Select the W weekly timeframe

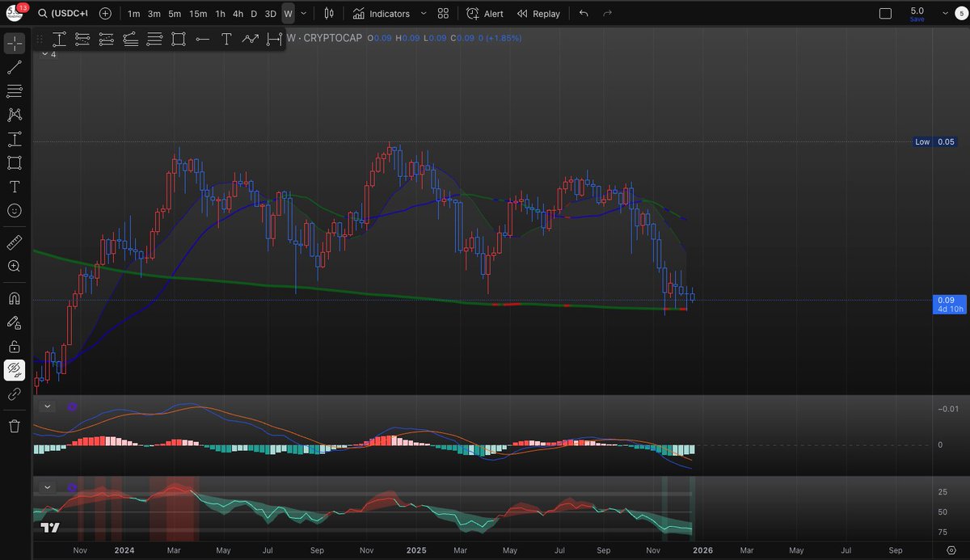point(289,14)
